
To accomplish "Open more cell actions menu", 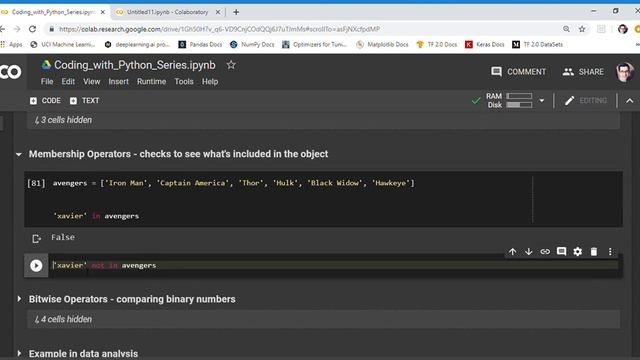I will click(x=610, y=252).
